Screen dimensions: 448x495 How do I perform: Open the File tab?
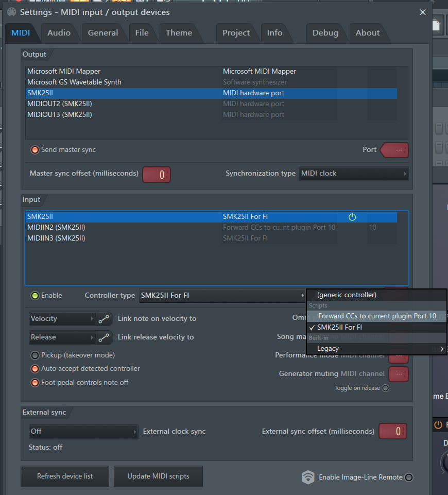pyautogui.click(x=142, y=33)
